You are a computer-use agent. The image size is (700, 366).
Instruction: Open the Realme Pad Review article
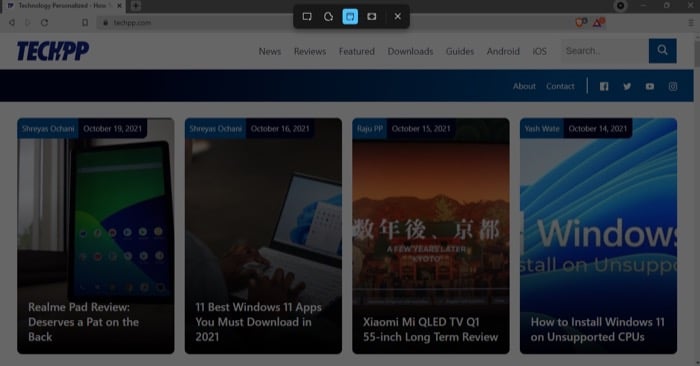pos(83,322)
